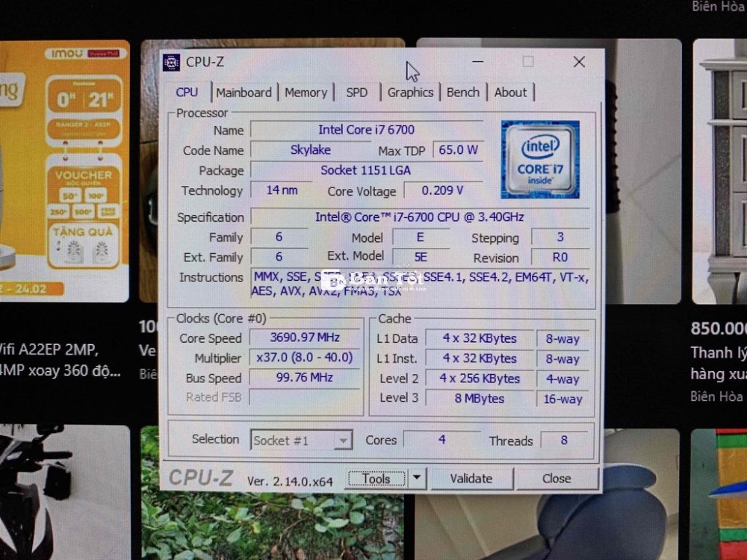Screen dimensions: 747x560
Task: Click the Tools button
Action: 376,479
